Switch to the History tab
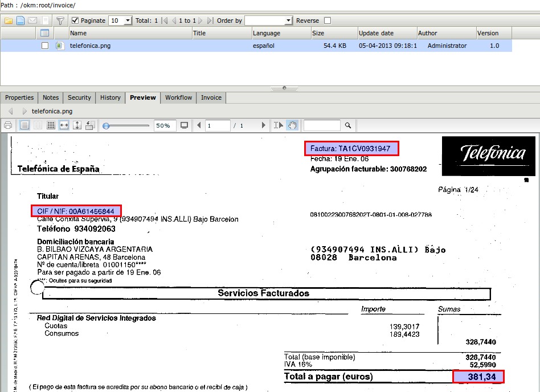Screen dimensions: 540x392 click(110, 97)
